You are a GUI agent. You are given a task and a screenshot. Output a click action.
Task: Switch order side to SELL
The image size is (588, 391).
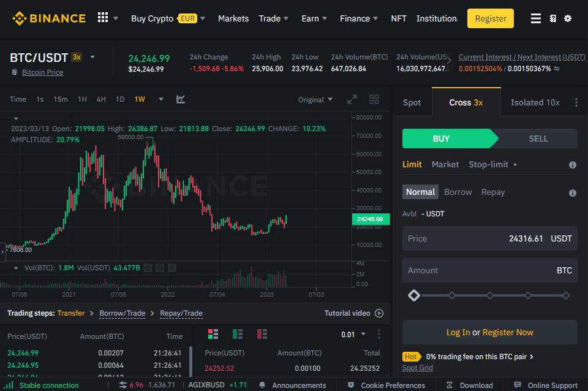538,139
